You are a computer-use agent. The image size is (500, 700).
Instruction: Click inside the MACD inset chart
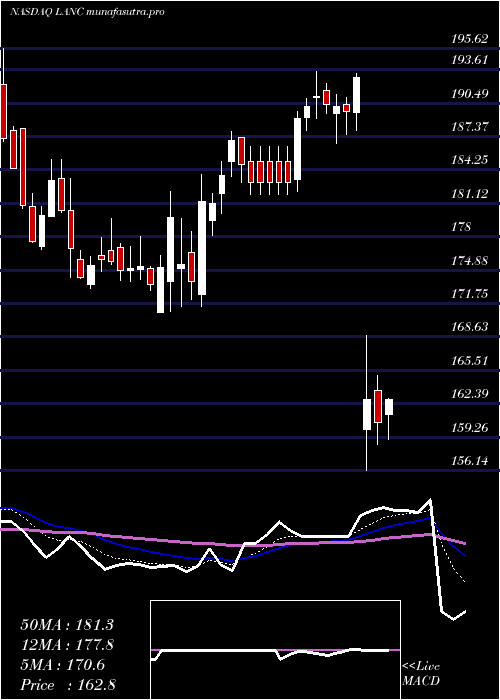tap(275, 650)
